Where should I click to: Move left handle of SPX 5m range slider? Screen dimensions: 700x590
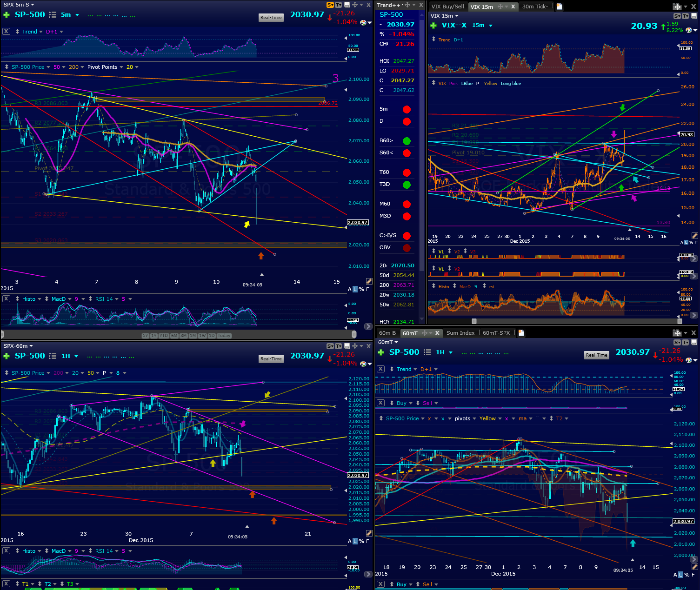[x=2, y=334]
